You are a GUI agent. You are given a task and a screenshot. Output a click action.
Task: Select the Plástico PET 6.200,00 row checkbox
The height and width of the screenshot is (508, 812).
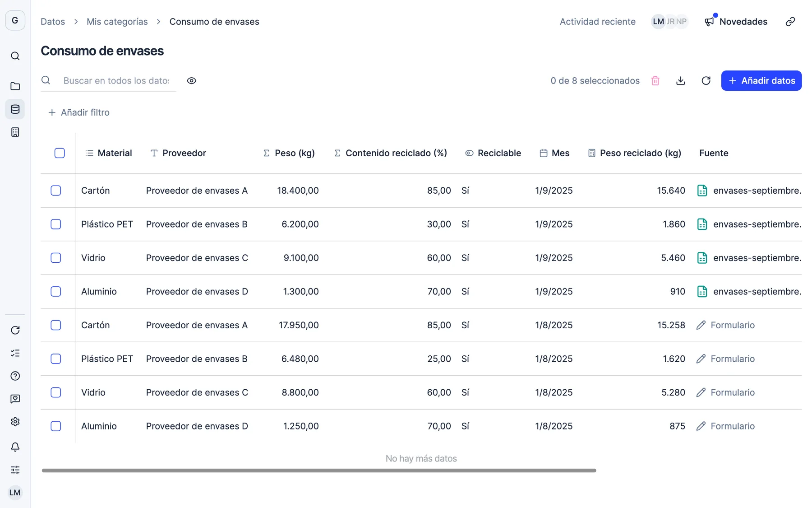(56, 224)
